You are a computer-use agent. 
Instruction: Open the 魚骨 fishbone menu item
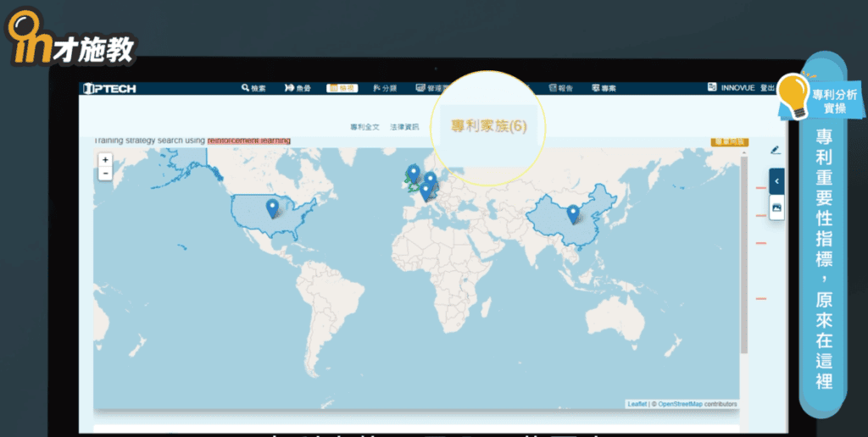298,88
